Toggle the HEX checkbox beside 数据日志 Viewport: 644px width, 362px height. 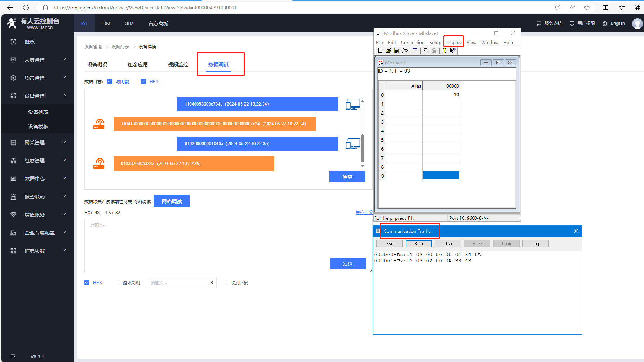click(x=144, y=81)
